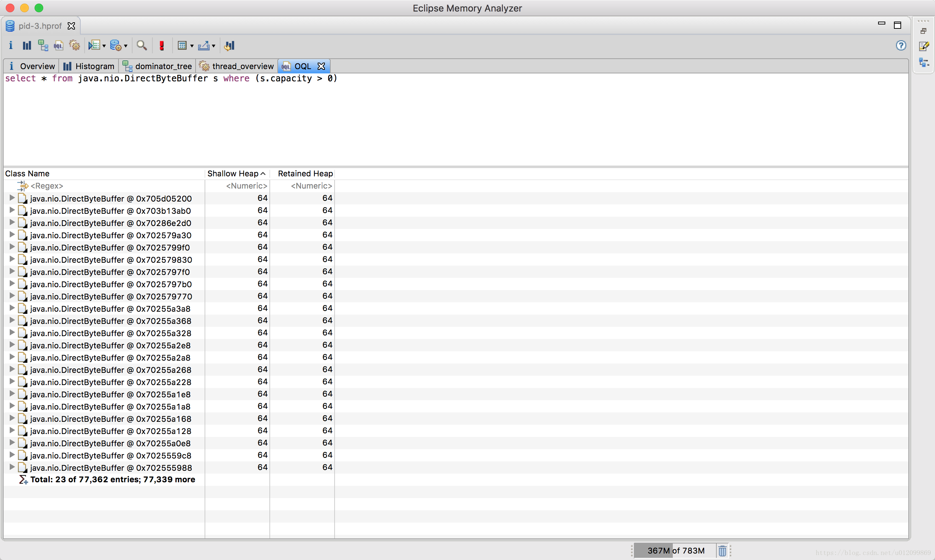This screenshot has width=935, height=560.
Task: Open the Notes view icon in right trim
Action: coord(924,46)
